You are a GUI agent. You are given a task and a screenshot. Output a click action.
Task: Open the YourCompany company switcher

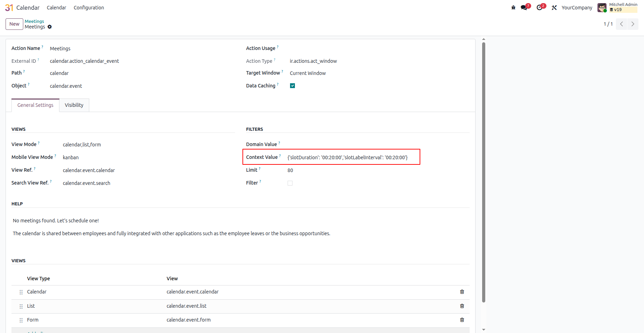click(x=577, y=8)
